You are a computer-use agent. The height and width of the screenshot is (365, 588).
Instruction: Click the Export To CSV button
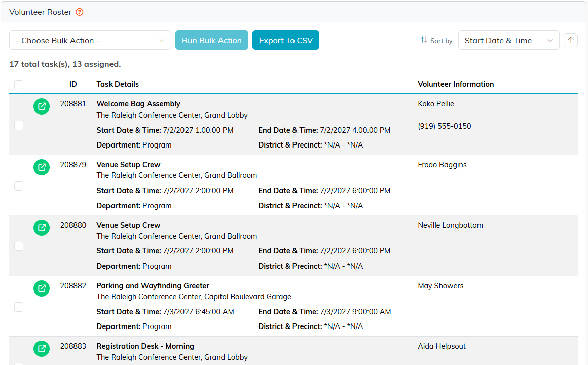(x=286, y=40)
